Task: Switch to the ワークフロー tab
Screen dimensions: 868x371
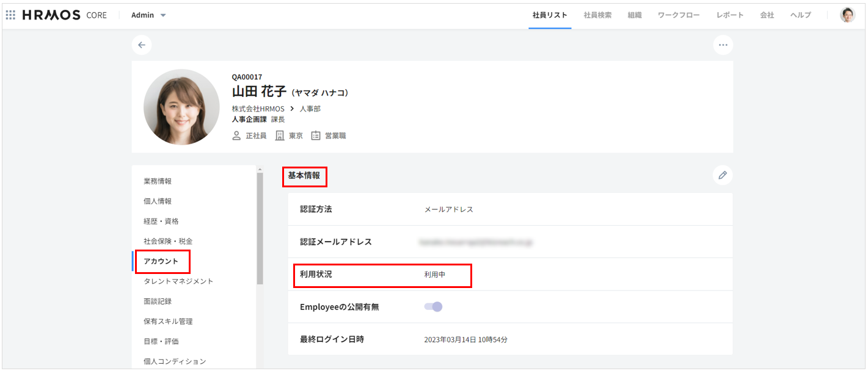Action: tap(679, 15)
